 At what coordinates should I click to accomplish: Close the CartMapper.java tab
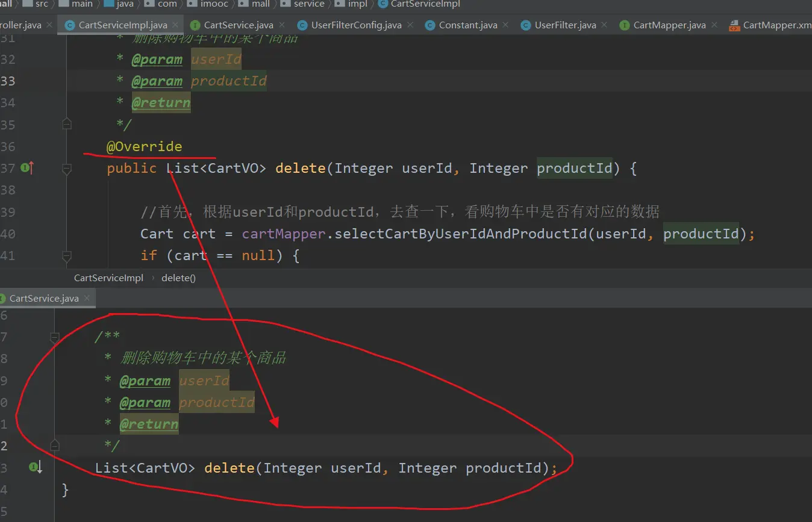pos(714,25)
